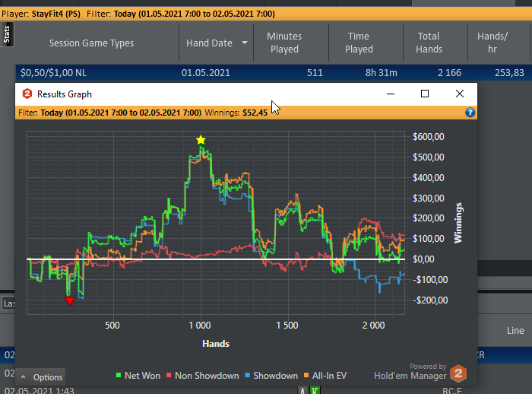532x394 pixels.
Task: Click the 8h 31m time played value
Action: 381,73
